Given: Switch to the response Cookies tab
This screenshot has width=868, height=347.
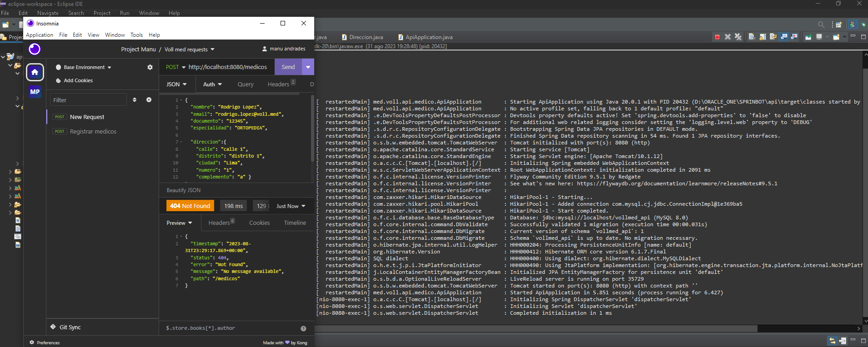Looking at the screenshot, I should (x=259, y=223).
